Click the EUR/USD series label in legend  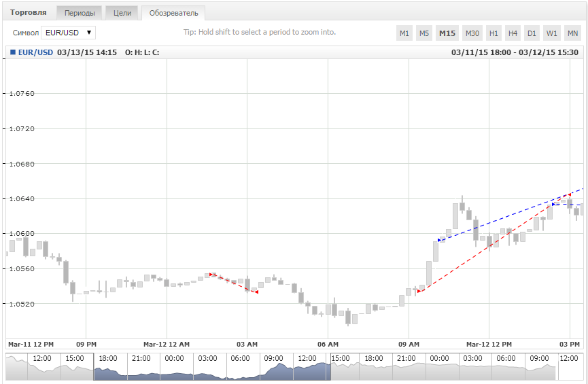[x=35, y=52]
